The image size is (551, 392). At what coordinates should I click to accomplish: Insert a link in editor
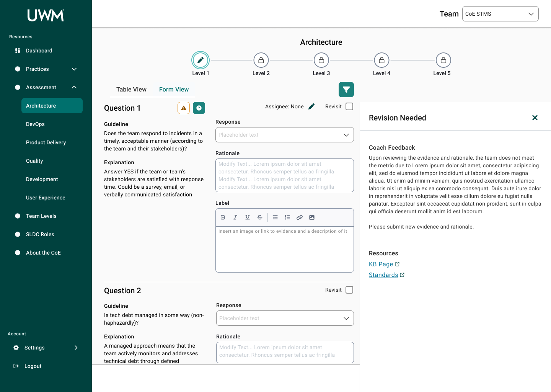(300, 217)
